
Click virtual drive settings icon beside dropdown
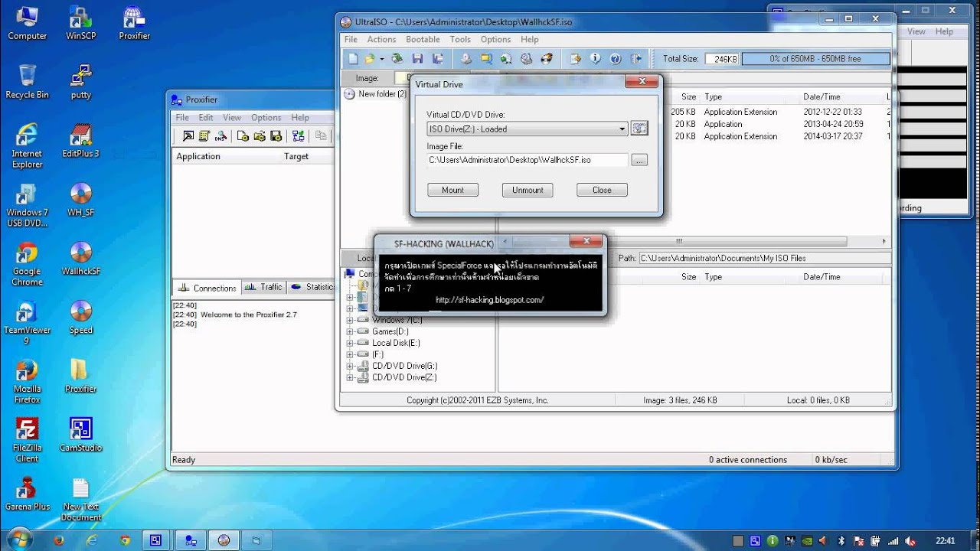(x=639, y=129)
